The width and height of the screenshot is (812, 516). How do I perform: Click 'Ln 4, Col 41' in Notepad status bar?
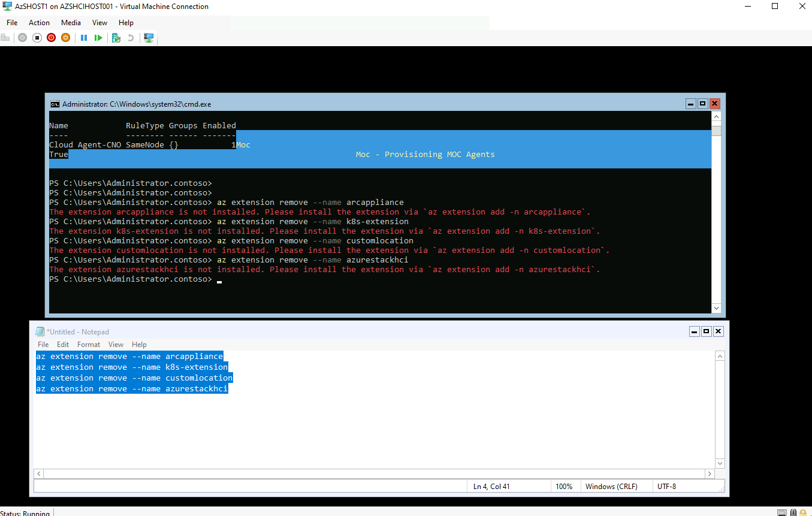click(x=491, y=487)
